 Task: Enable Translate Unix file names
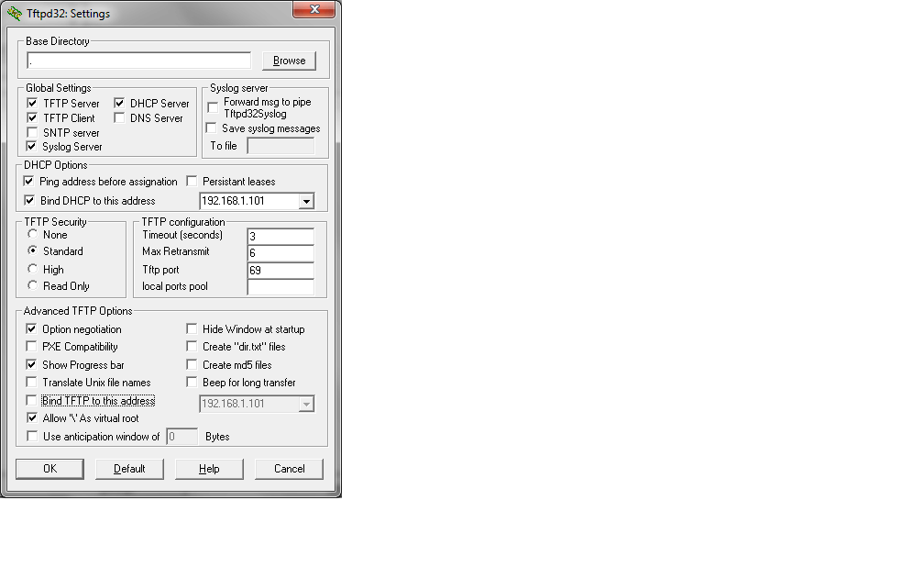(x=31, y=383)
